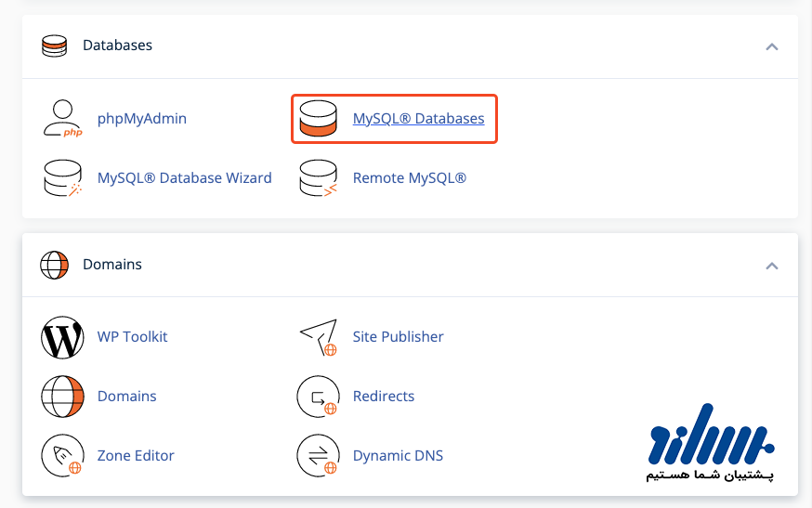
Task: Collapse the Domains section chevron
Action: click(x=771, y=266)
